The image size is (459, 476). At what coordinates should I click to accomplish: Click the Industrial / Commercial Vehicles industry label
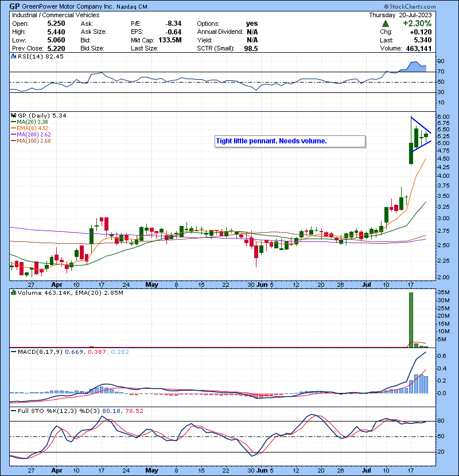(56, 15)
